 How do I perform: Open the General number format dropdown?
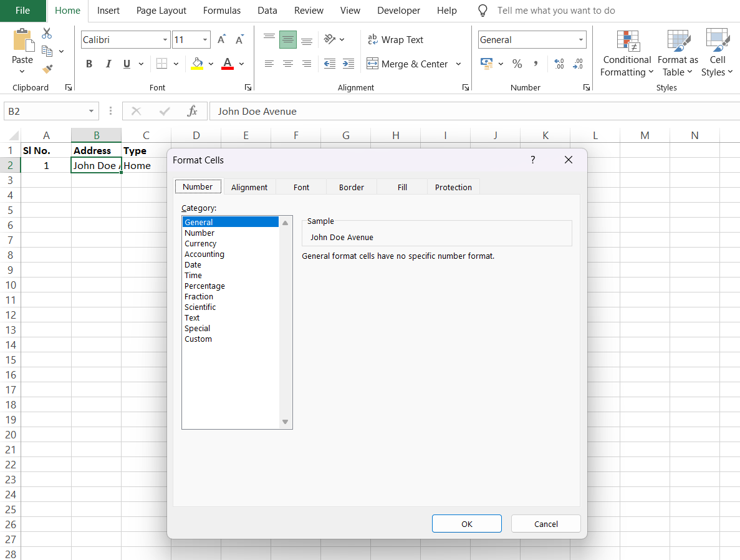[x=580, y=40]
